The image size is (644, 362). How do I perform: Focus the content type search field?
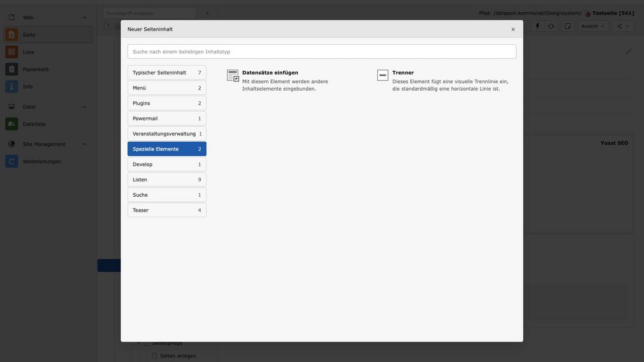[321, 52]
